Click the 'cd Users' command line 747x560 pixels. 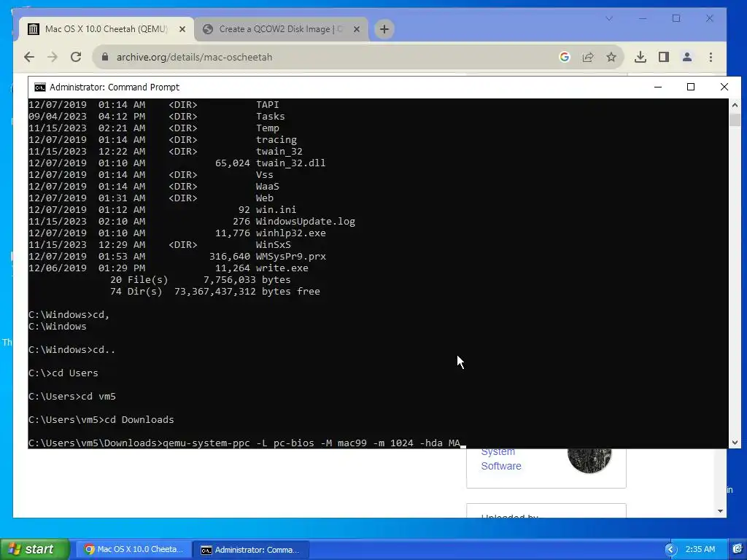click(63, 373)
